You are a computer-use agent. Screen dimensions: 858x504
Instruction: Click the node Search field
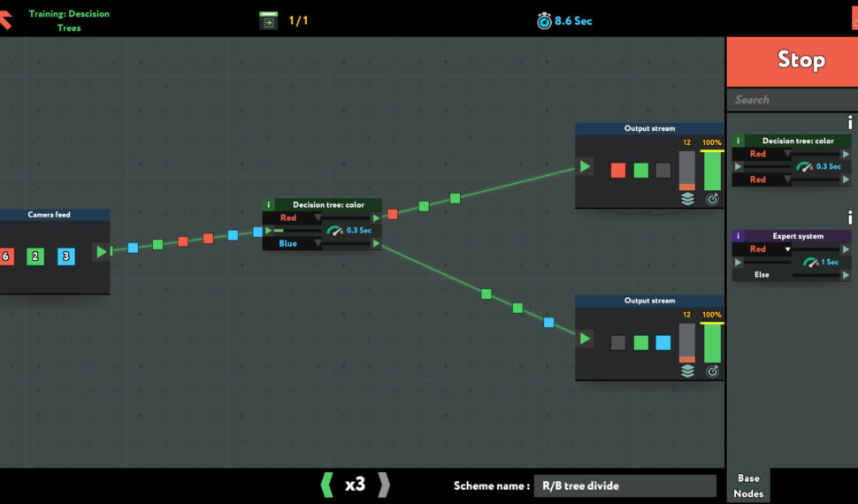click(x=792, y=100)
